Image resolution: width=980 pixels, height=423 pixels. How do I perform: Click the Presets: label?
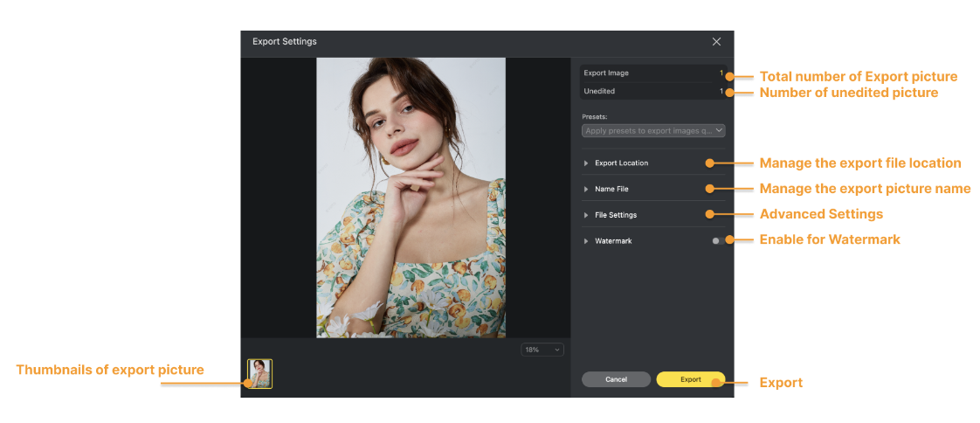point(594,116)
